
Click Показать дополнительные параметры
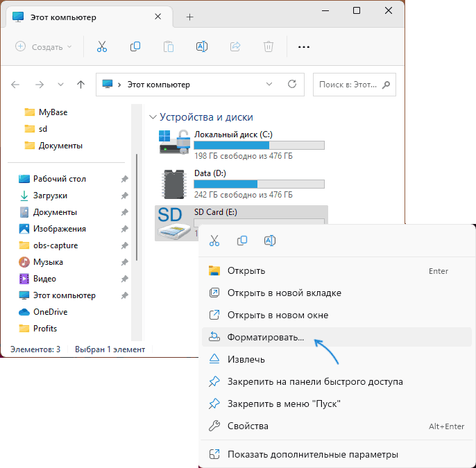click(337, 454)
